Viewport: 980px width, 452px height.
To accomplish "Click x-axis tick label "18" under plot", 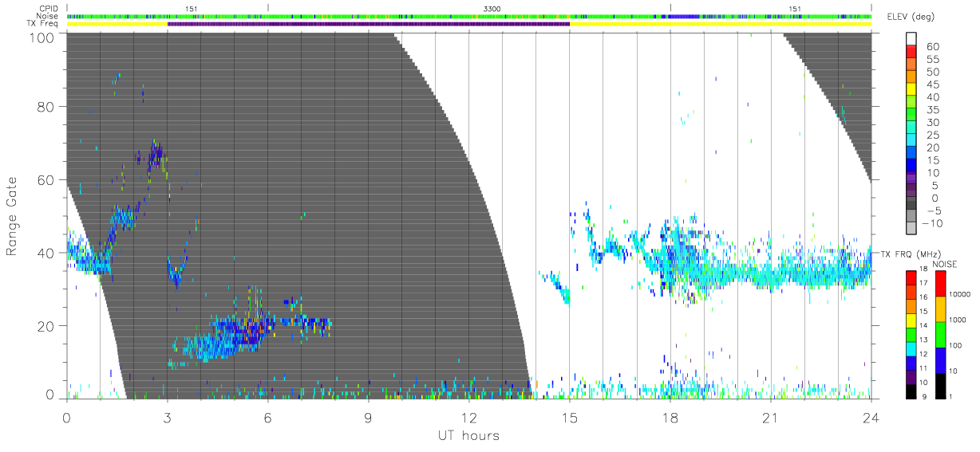I will pos(670,417).
